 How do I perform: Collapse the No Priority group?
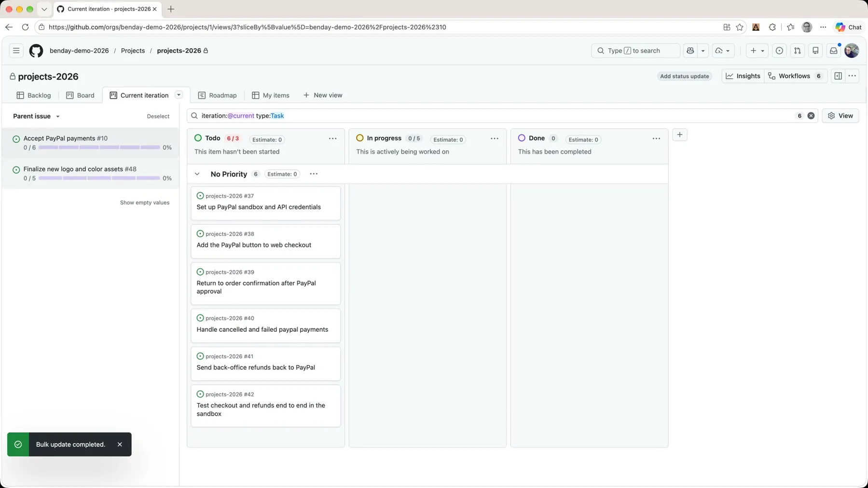[197, 174]
